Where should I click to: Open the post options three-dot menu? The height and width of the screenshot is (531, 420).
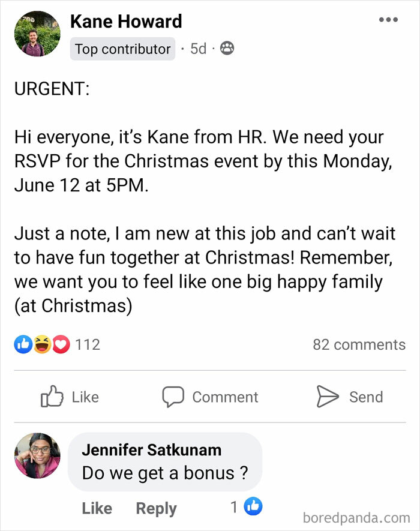click(389, 19)
